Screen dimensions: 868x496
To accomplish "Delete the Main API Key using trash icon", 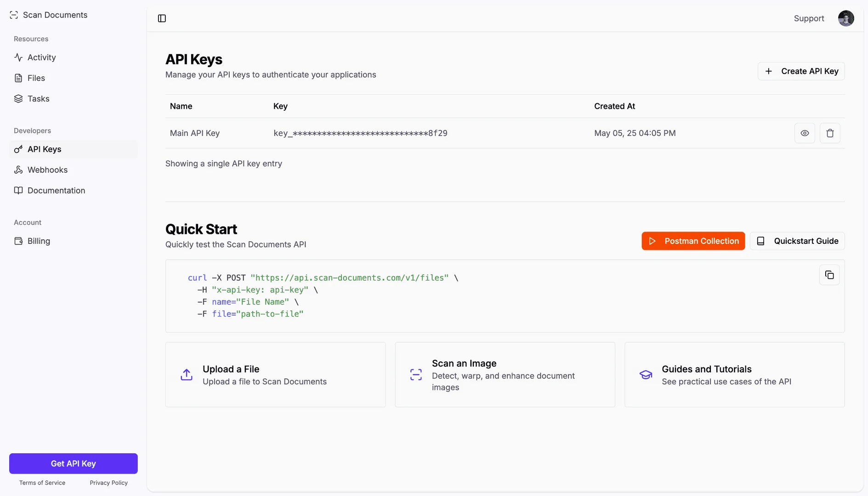I will click(x=830, y=133).
